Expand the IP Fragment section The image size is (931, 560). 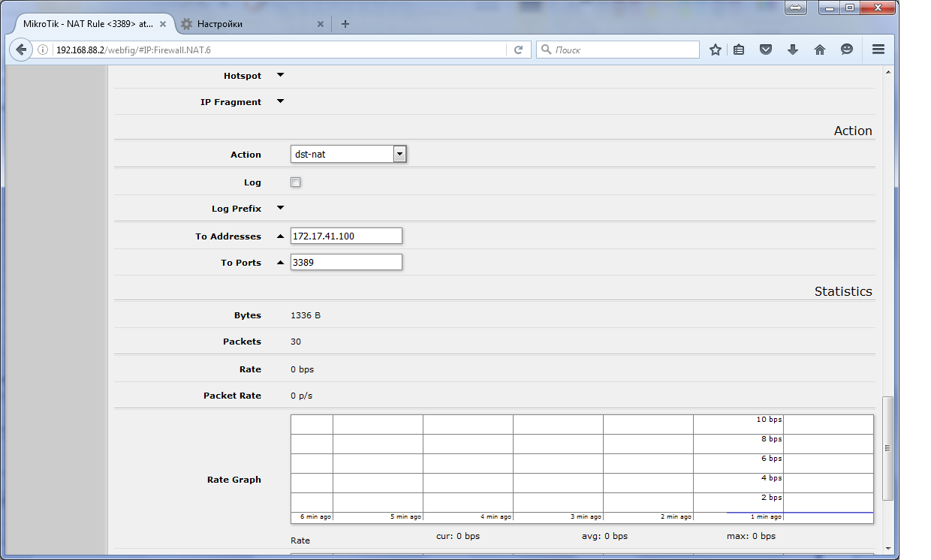pyautogui.click(x=280, y=101)
